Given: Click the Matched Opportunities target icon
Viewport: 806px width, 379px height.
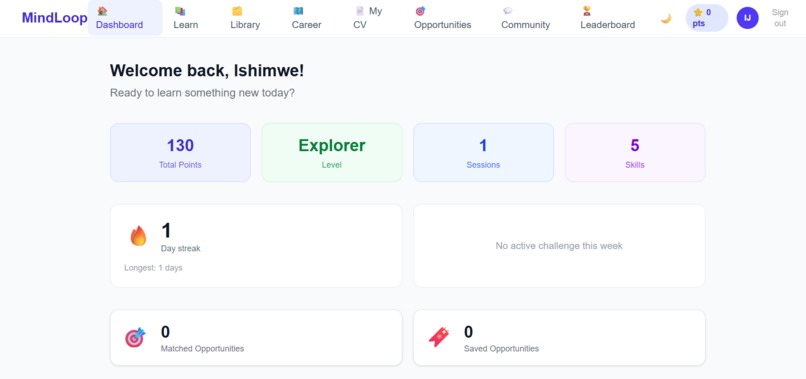Looking at the screenshot, I should click(x=135, y=337).
